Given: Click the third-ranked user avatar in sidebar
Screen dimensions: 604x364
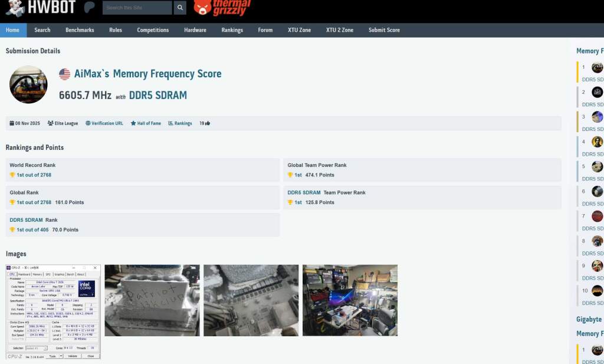Looking at the screenshot, I should point(597,117).
